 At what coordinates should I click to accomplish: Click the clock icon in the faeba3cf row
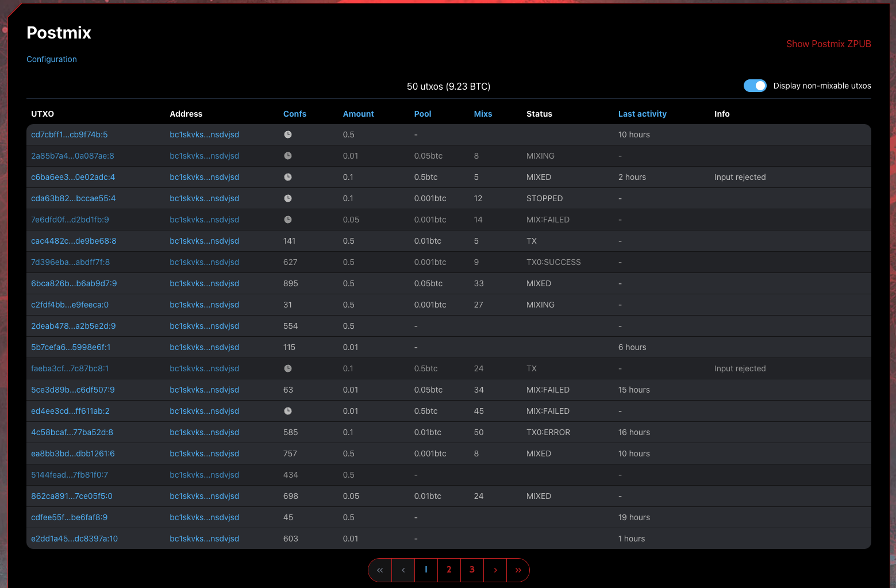point(288,368)
